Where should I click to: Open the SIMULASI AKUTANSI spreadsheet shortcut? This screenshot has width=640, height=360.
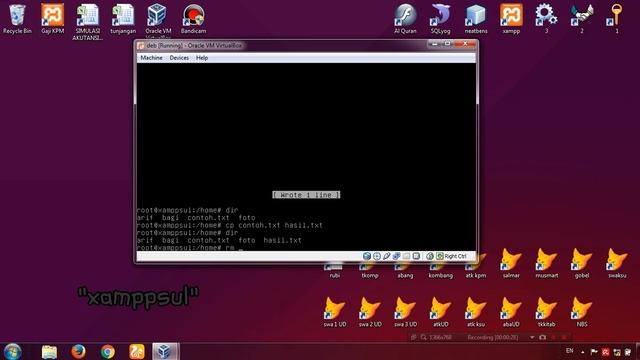(88, 22)
